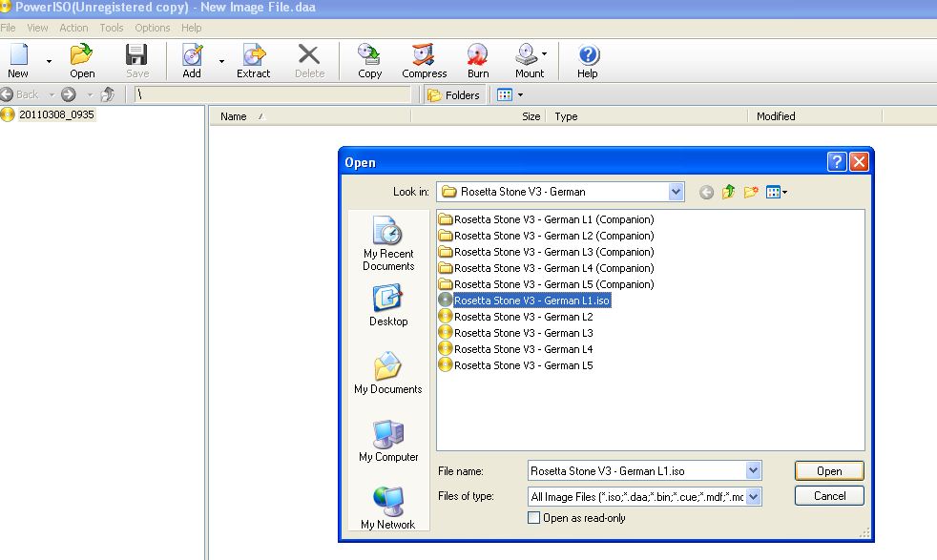Open the Action menu
The width and height of the screenshot is (937, 560).
coord(73,28)
